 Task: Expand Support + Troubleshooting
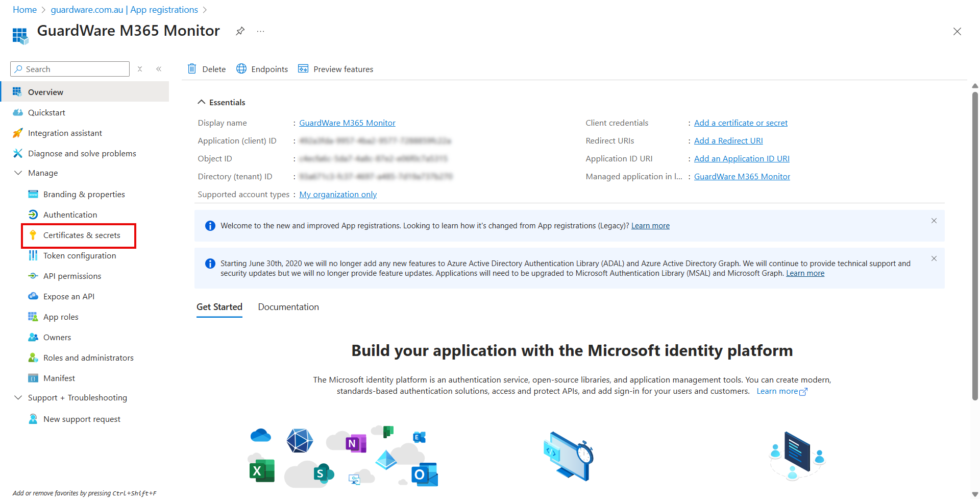point(18,397)
